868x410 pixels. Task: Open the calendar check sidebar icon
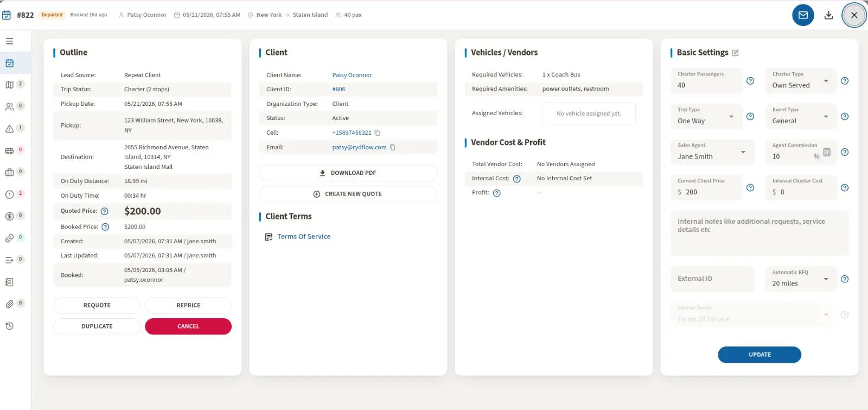pos(9,63)
